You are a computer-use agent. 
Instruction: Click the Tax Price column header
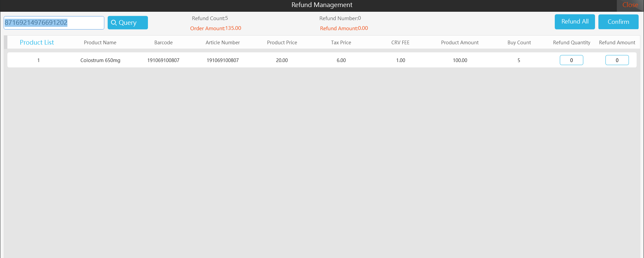[341, 43]
